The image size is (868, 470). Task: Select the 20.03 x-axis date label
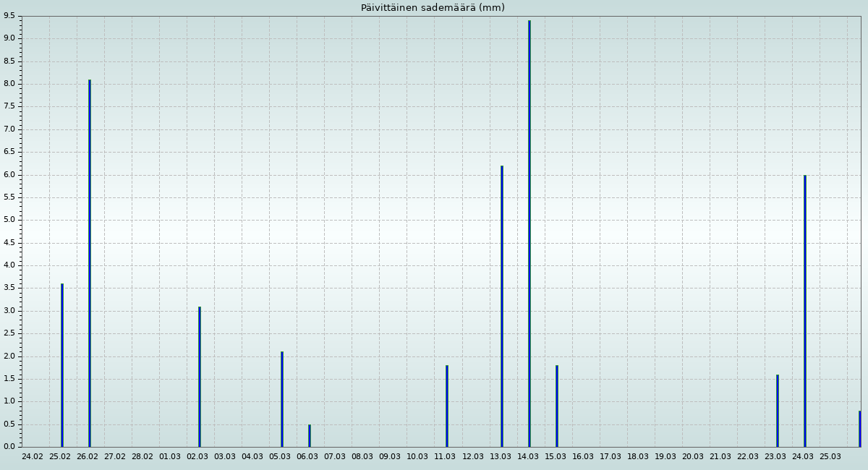(x=692, y=456)
